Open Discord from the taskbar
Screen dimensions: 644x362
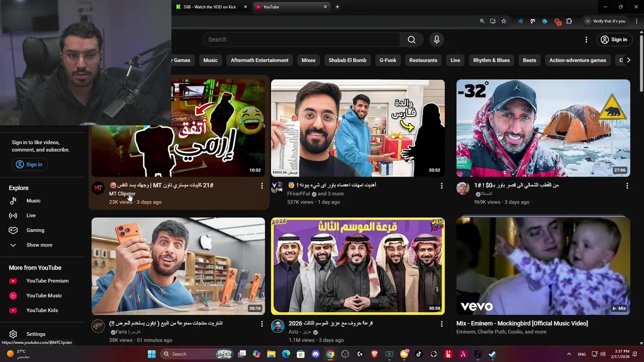click(x=315, y=354)
